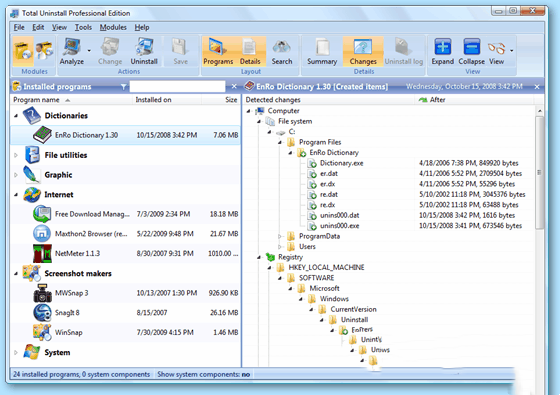Toggle the Details layout pane
Image resolution: width=560 pixels, height=395 pixels.
coord(250,52)
